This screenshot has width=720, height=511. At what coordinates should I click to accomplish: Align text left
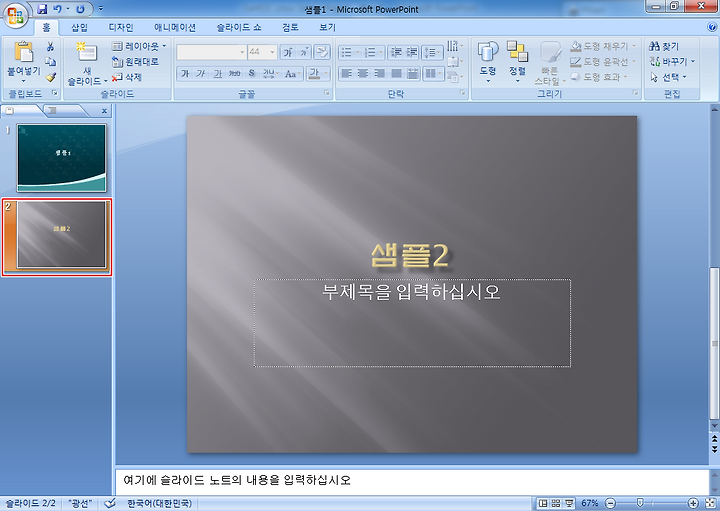tap(347, 73)
